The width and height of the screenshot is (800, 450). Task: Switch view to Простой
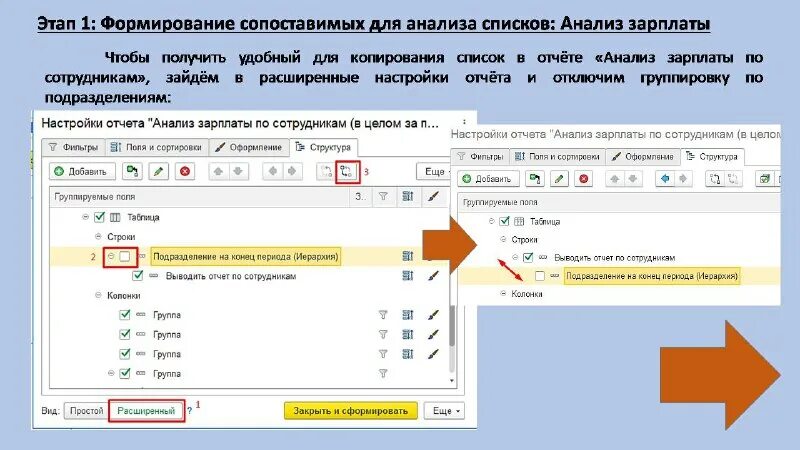(86, 411)
